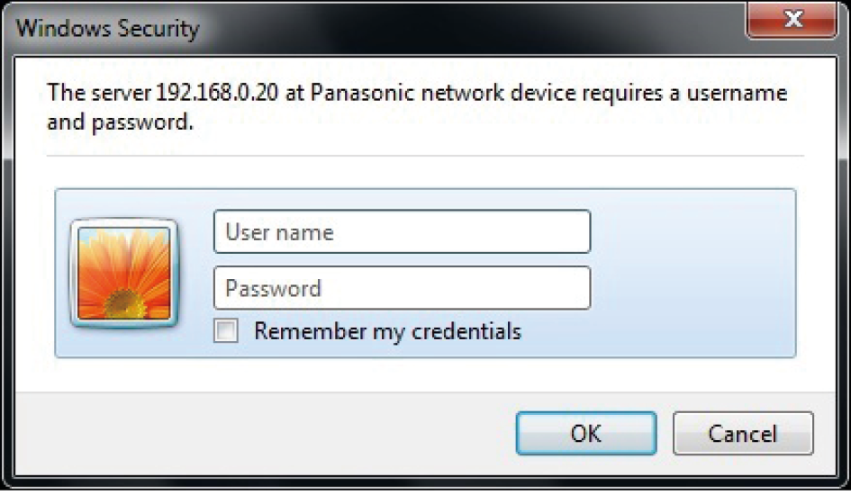
Task: Click the "Windows Security" title text
Action: coord(107,28)
